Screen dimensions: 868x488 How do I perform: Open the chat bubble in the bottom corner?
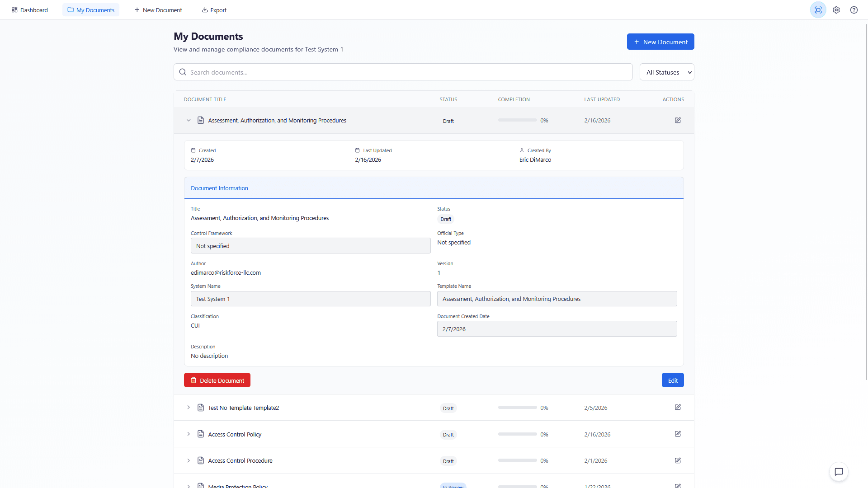pyautogui.click(x=839, y=472)
